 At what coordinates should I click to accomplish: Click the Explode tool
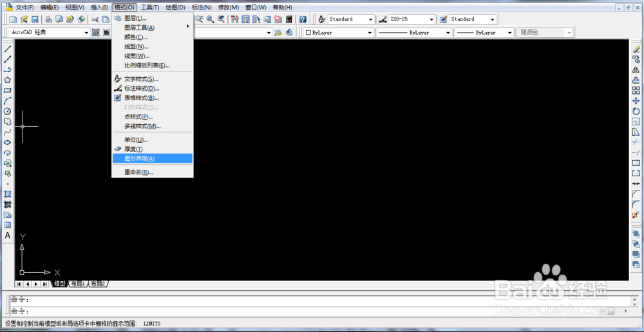[636, 215]
